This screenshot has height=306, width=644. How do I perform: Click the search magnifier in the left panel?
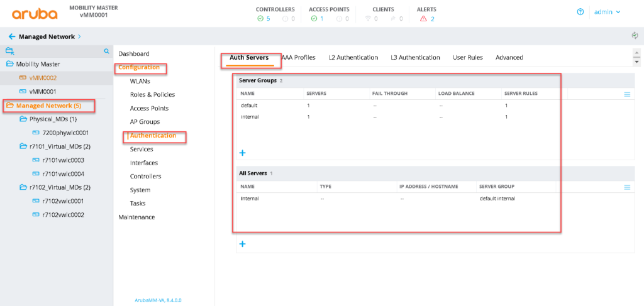click(x=106, y=51)
